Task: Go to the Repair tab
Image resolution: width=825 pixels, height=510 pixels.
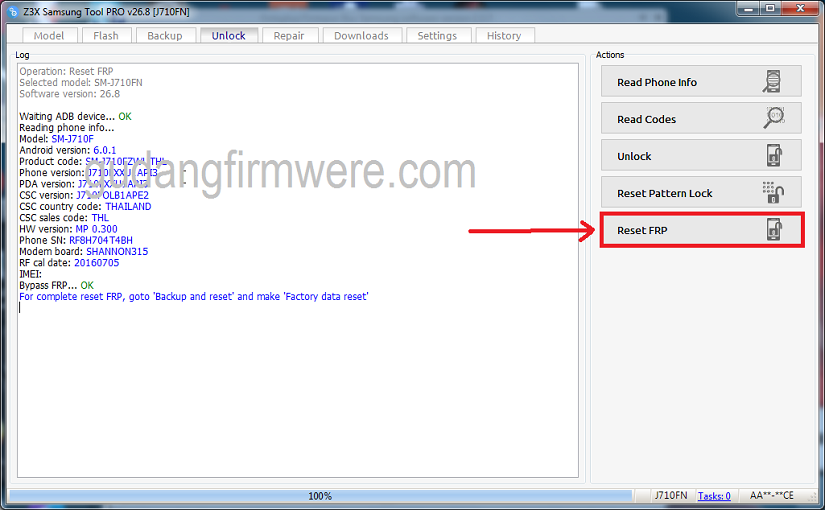Action: [x=289, y=36]
